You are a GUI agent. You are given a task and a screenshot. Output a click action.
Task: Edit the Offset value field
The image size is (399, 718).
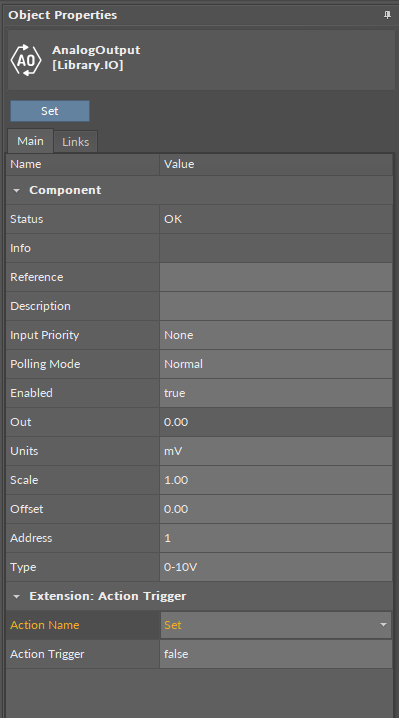276,509
